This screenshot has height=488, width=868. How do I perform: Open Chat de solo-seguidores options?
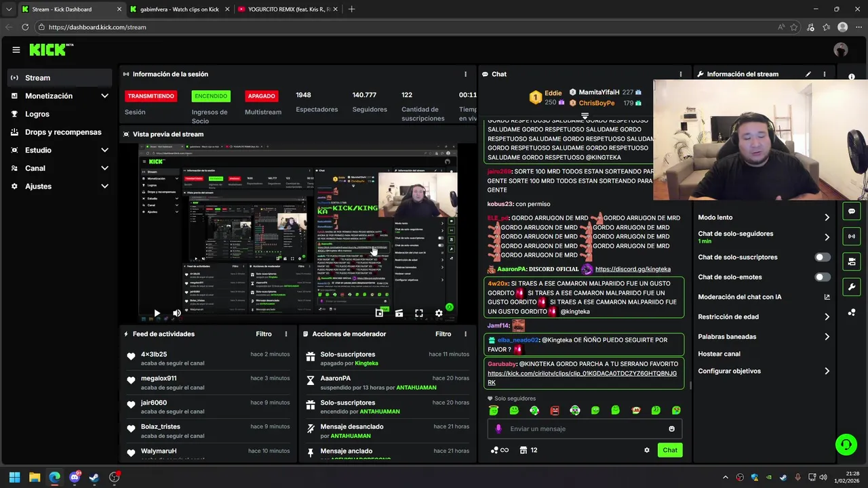tap(764, 237)
